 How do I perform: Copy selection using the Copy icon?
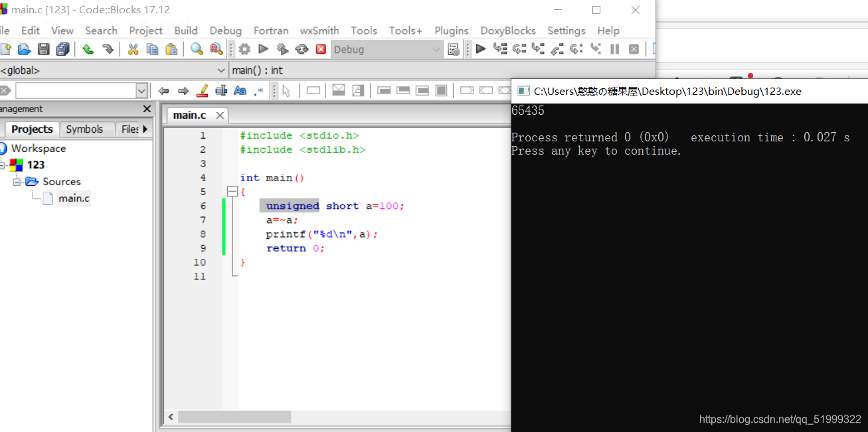point(152,49)
